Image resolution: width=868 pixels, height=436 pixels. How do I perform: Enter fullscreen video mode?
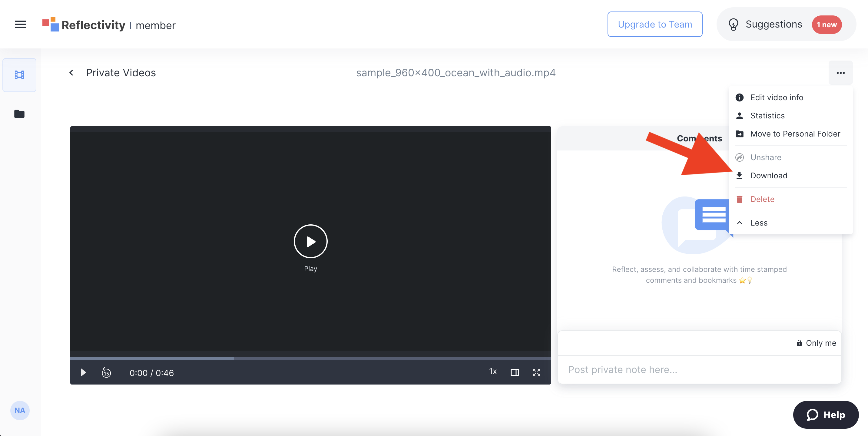click(536, 372)
